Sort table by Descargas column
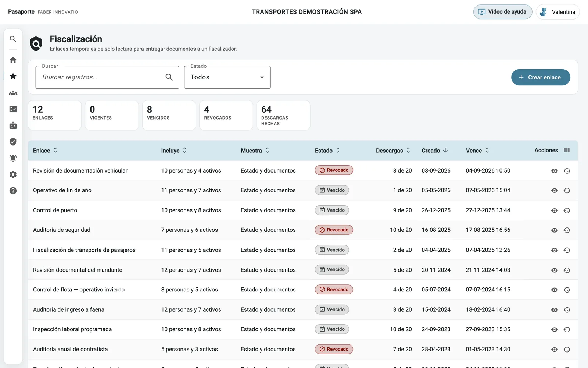The width and height of the screenshot is (588, 368). coord(393,151)
